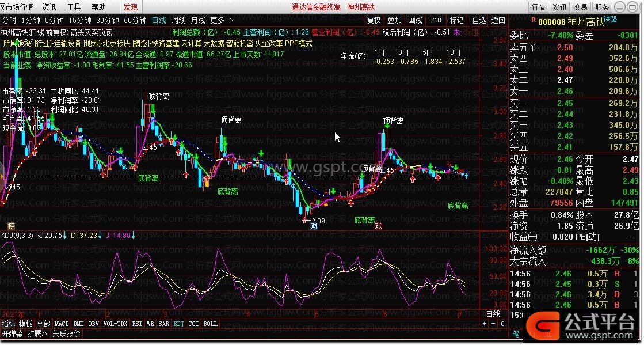Viewport: 644px width, 345px height.
Task: Click 返回 to go back
Action: tap(498, 20)
